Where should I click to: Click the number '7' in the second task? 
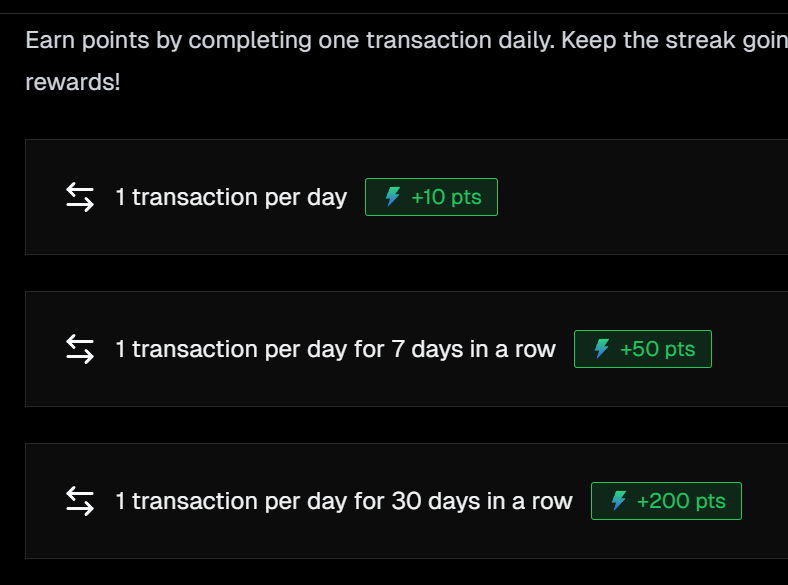tap(398, 349)
